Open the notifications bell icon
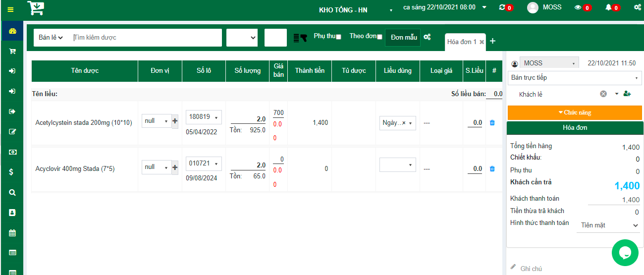Screen dimensions: 644x275 (608, 7)
